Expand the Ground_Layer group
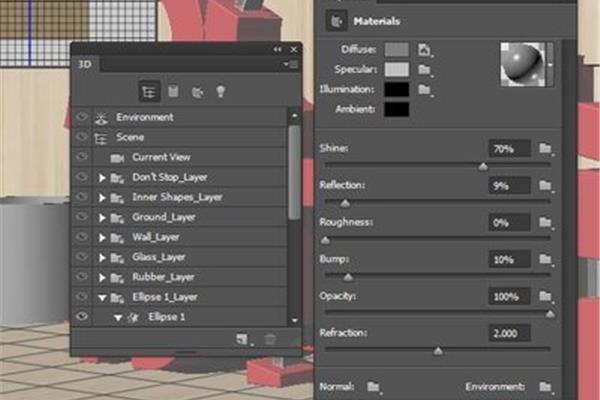The width and height of the screenshot is (600, 400). 102,217
